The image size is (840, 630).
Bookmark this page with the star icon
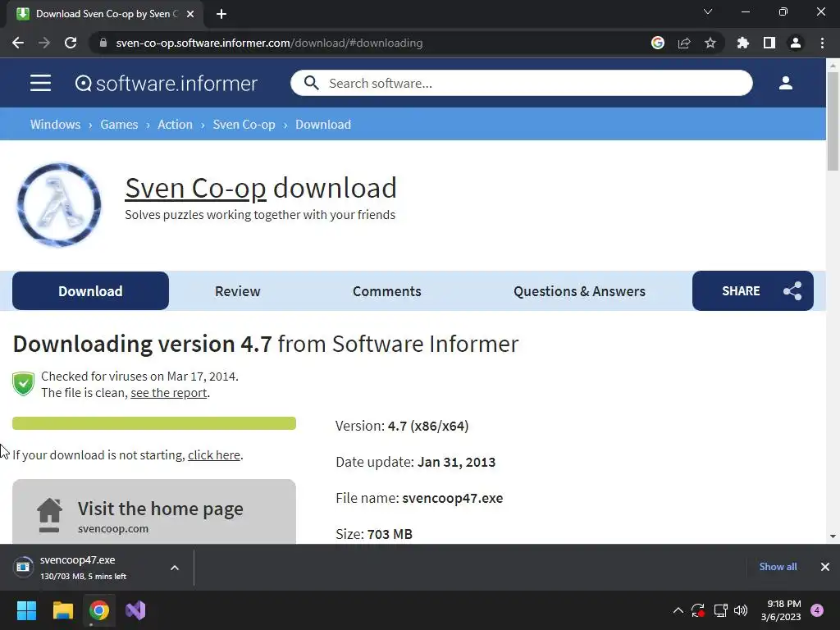710,43
